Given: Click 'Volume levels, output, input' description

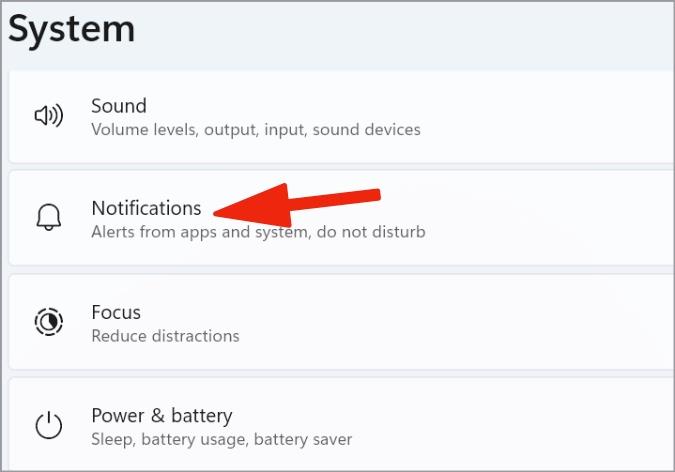Looking at the screenshot, I should point(199,130).
